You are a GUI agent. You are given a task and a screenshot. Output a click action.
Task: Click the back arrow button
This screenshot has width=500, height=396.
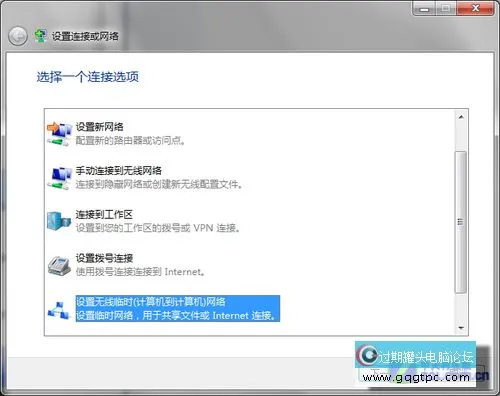[18, 36]
